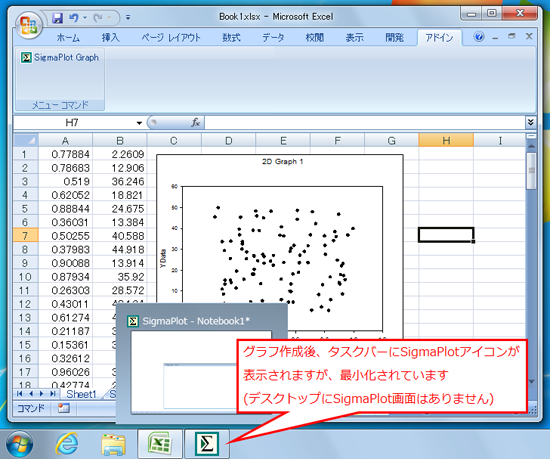The width and height of the screenshot is (550, 459).
Task: Launch SigmaPlot Graph add-in command
Action: (x=60, y=58)
